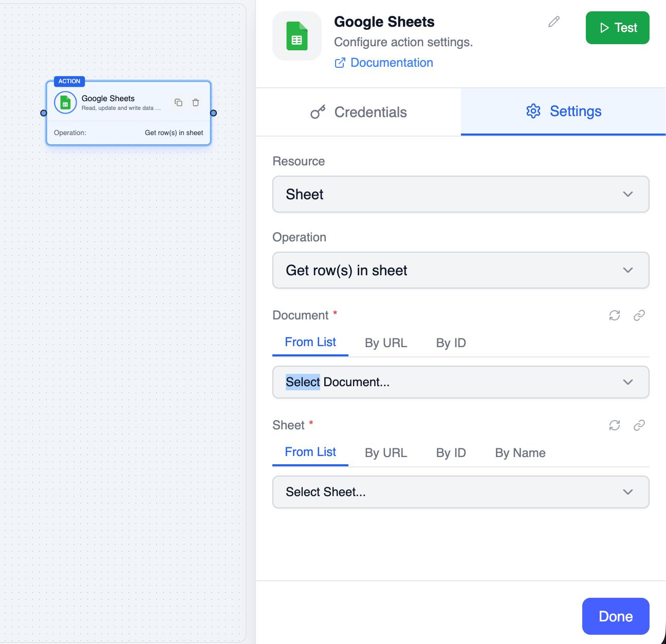Click the Google Sheets title in the canvas node
Screen dimensions: 666x644
tap(108, 99)
